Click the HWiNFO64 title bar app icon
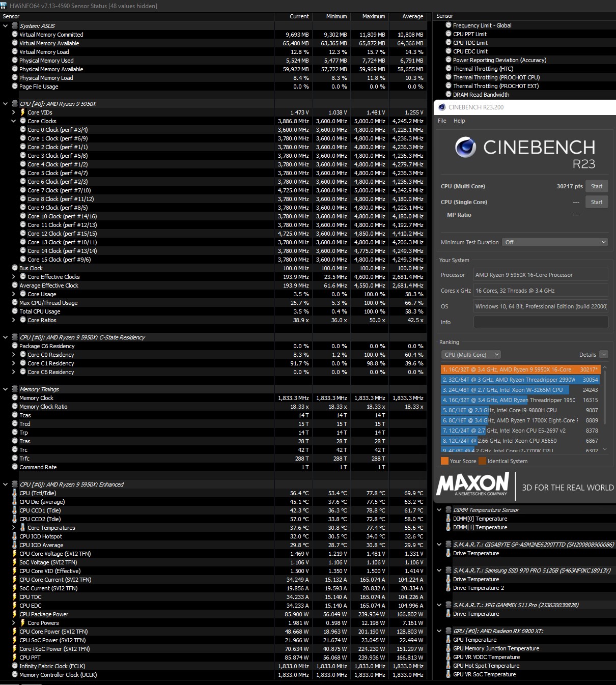The height and width of the screenshot is (685, 616). tap(4, 6)
